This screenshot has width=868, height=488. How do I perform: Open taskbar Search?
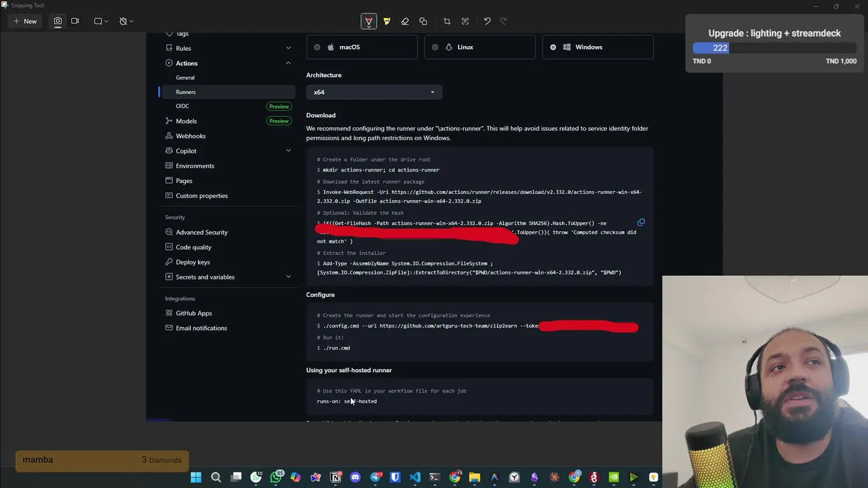[x=216, y=478]
